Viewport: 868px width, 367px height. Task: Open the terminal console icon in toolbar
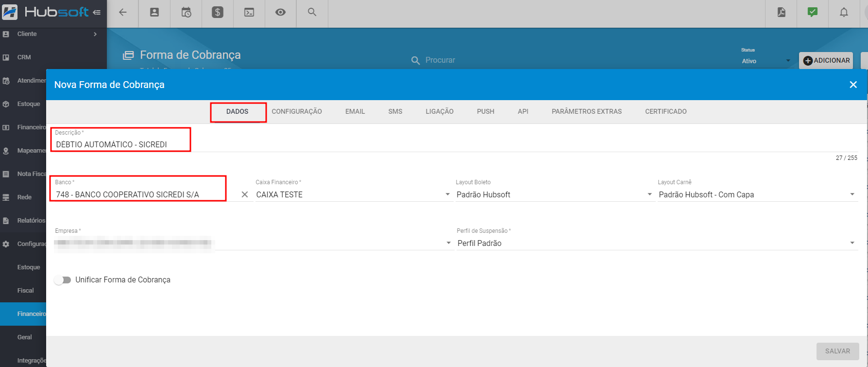[249, 13]
